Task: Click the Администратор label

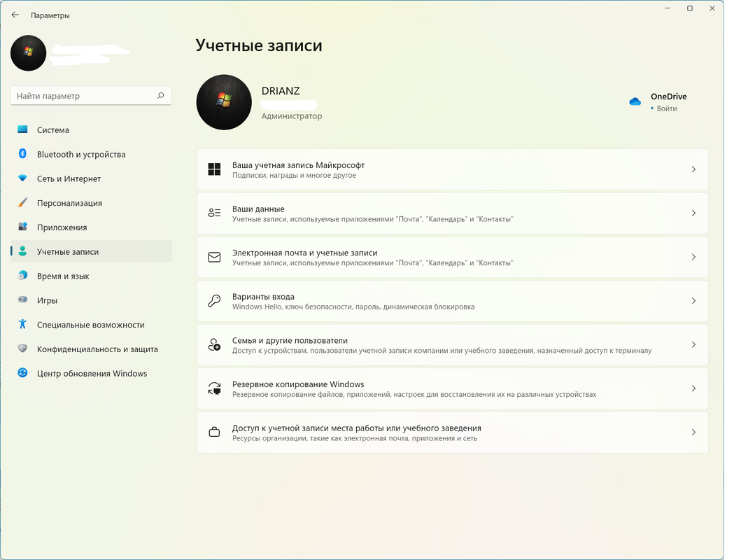Action: (x=292, y=116)
